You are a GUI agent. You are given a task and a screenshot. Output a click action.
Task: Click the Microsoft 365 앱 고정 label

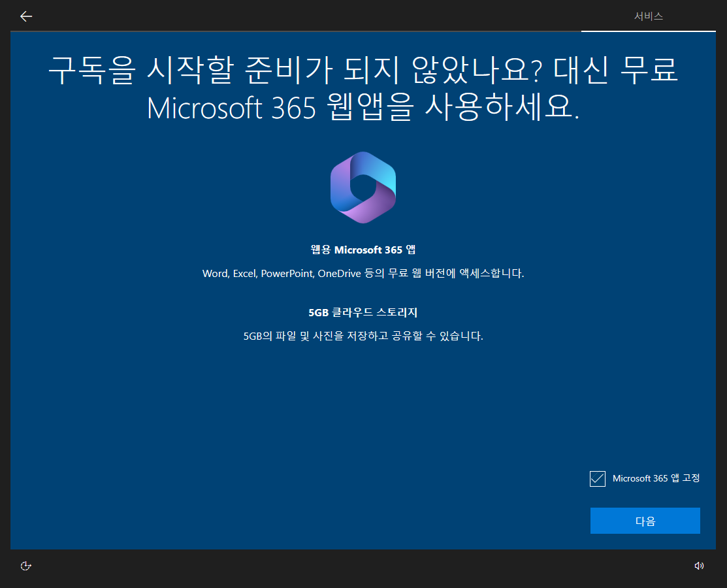tap(656, 478)
